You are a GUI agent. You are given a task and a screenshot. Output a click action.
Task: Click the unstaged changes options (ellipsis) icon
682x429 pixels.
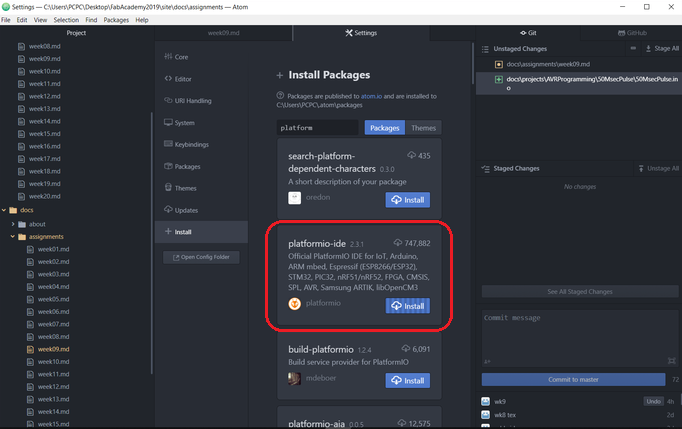click(x=634, y=47)
